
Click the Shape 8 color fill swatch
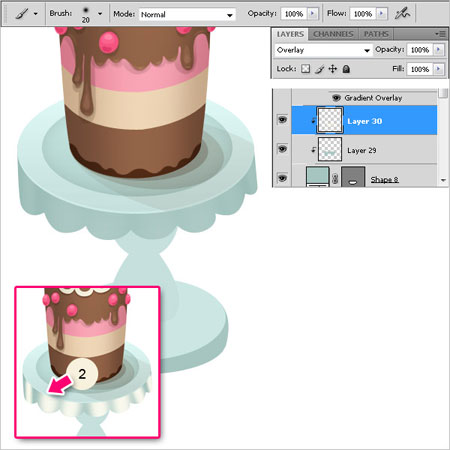(x=317, y=177)
